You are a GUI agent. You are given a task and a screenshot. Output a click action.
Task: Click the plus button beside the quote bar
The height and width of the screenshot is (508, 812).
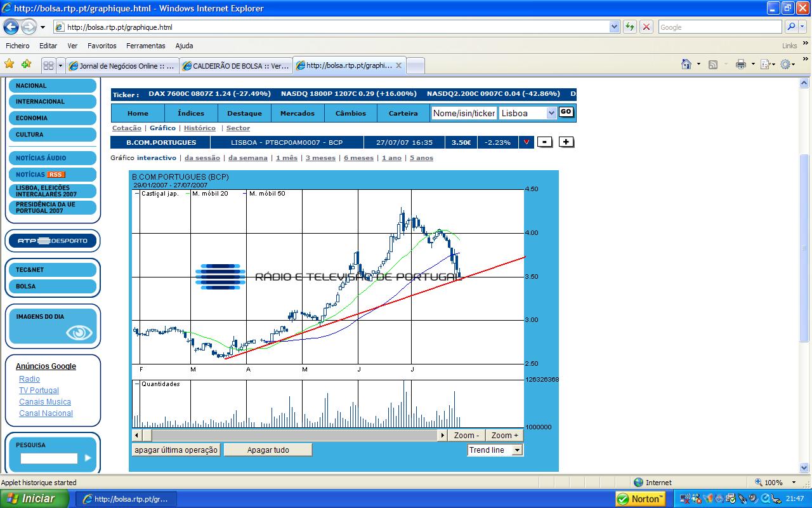(566, 142)
